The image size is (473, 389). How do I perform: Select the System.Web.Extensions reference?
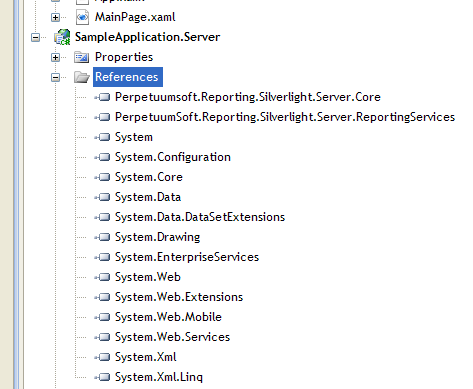coord(179,297)
